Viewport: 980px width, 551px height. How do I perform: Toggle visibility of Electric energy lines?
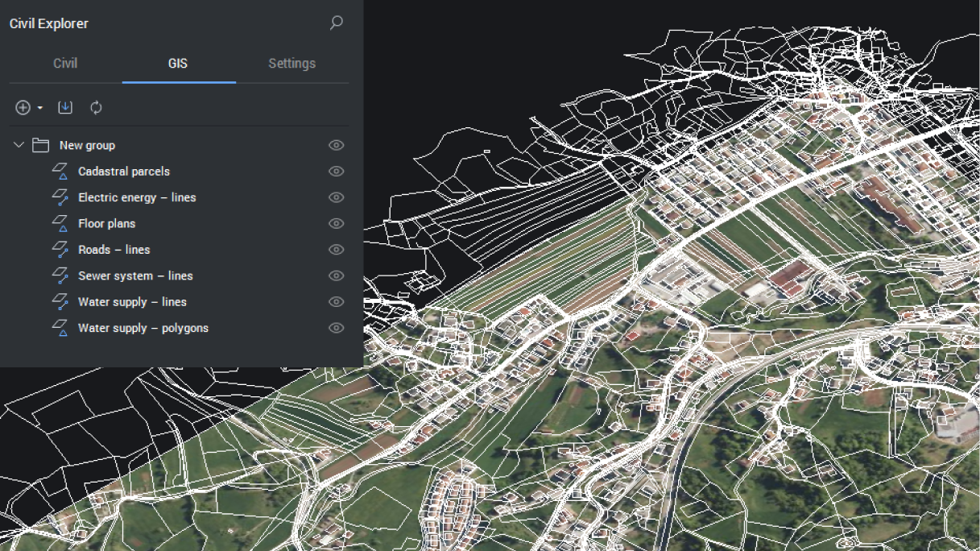(336, 197)
